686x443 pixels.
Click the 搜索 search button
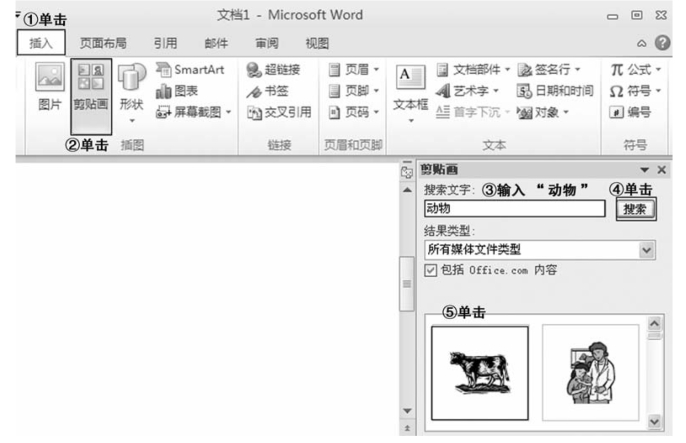click(x=636, y=209)
